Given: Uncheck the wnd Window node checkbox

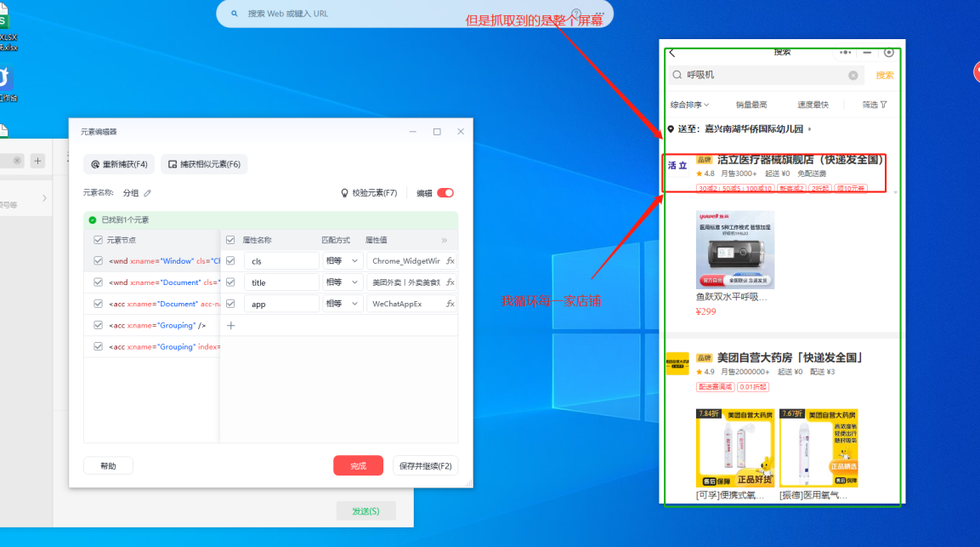Looking at the screenshot, I should [x=98, y=261].
